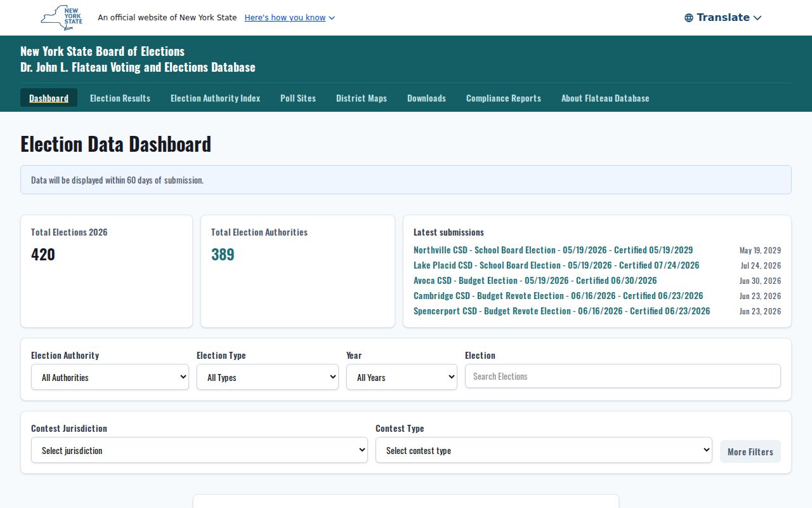
Task: Click the New York State logo
Action: coord(62,18)
